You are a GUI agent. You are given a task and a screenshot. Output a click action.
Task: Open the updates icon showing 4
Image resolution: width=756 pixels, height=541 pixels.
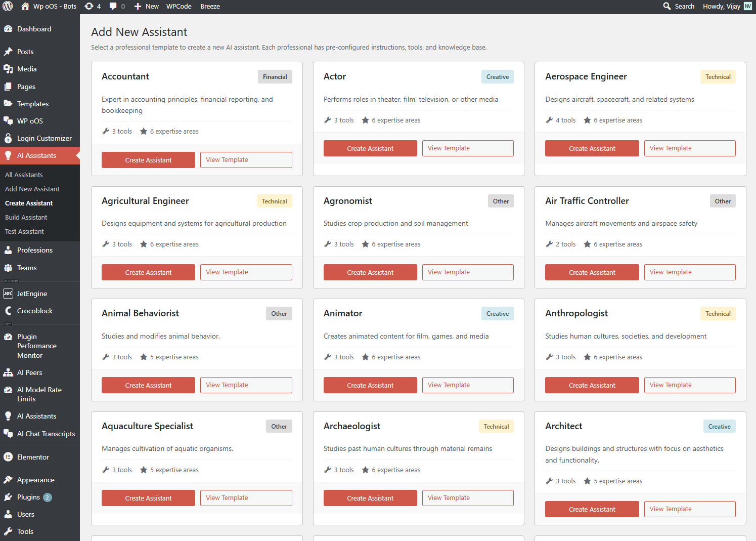(x=89, y=6)
